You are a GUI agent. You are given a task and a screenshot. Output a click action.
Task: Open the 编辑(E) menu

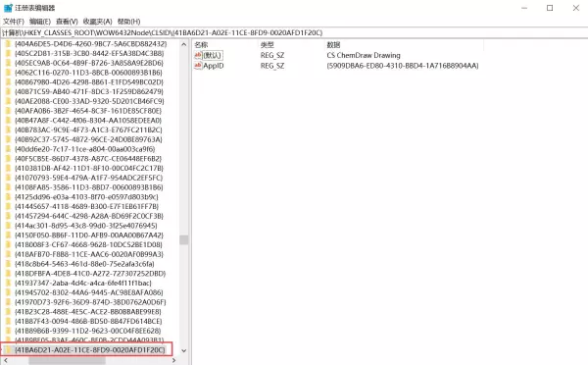click(40, 22)
